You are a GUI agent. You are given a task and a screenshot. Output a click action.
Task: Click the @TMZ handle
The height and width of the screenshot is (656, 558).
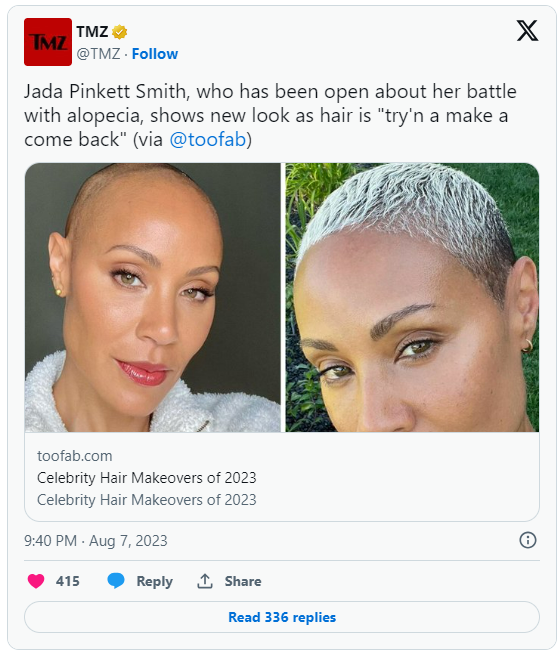(x=98, y=54)
